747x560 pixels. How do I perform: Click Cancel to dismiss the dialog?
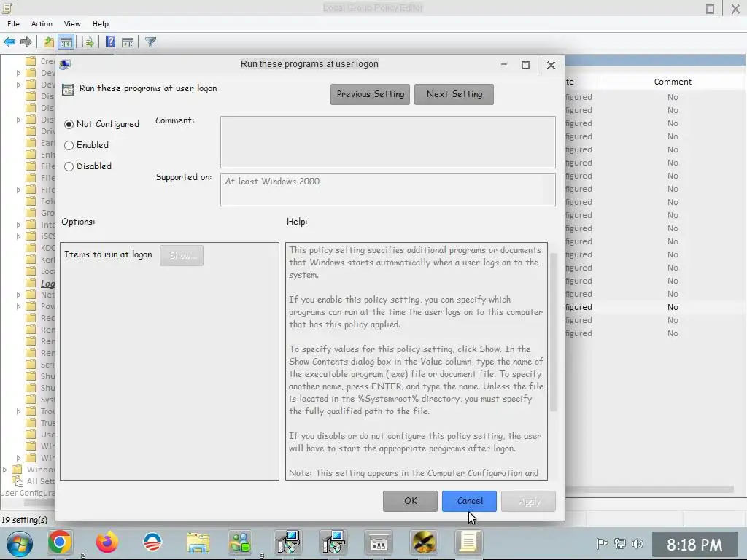click(469, 501)
